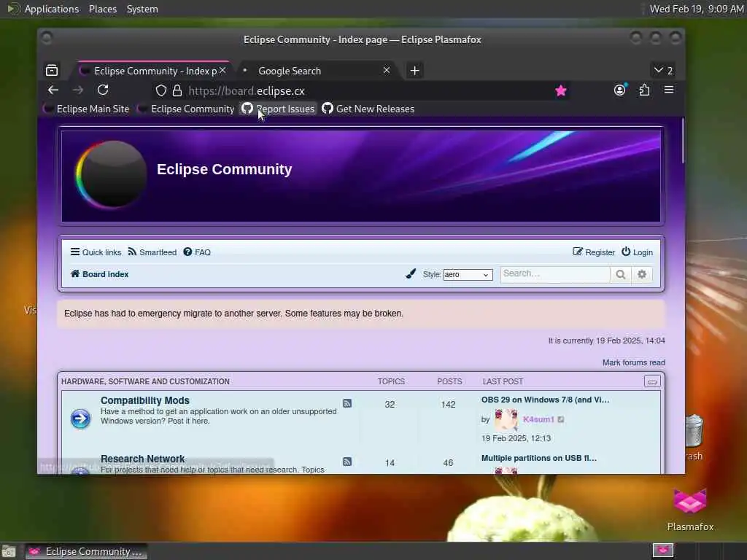Open the Report Issues bookmark

278,109
